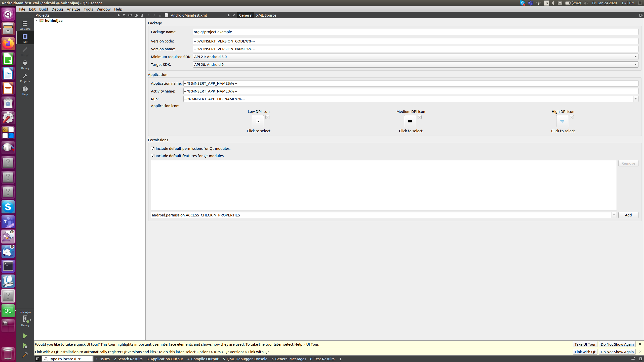Open Help mode in sidebar

tap(25, 90)
